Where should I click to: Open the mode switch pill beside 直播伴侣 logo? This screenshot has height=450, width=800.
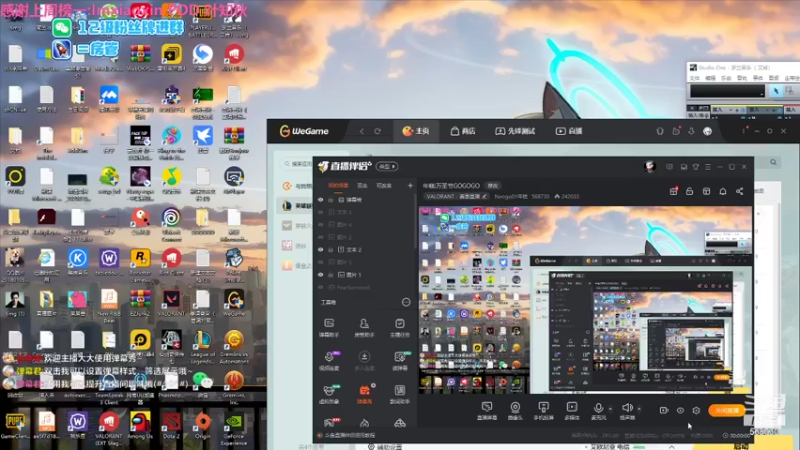[x=387, y=166]
